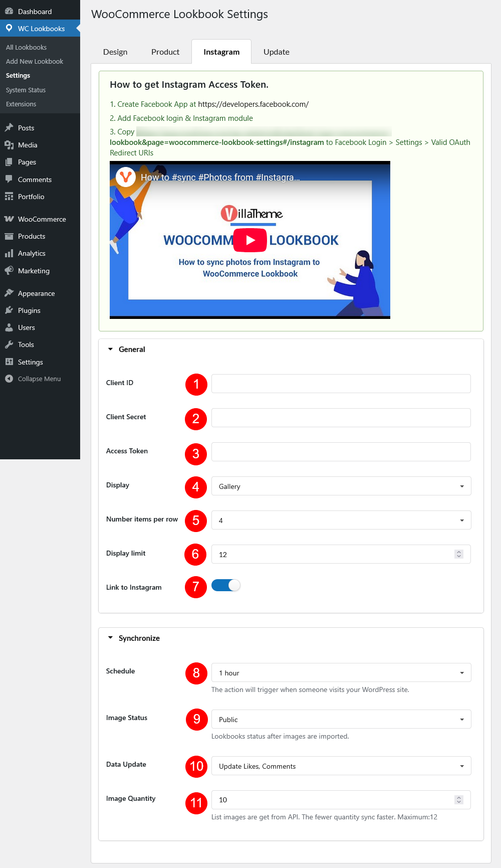
Task: Click the WC Lookbooks pin icon
Action: (x=9, y=28)
